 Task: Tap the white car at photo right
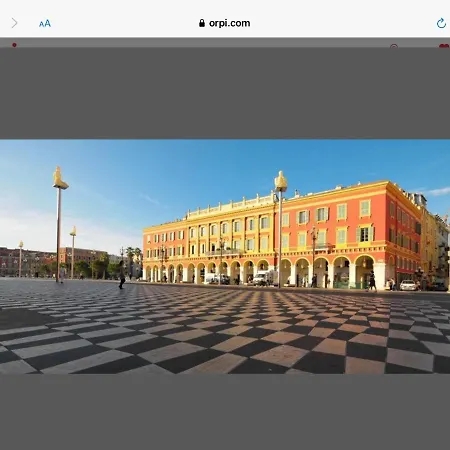[408, 285]
